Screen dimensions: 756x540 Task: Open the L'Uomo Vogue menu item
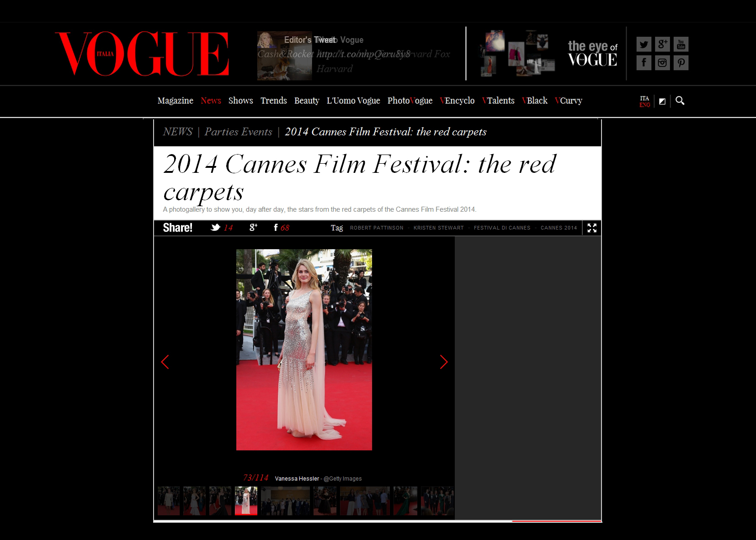coord(353,101)
